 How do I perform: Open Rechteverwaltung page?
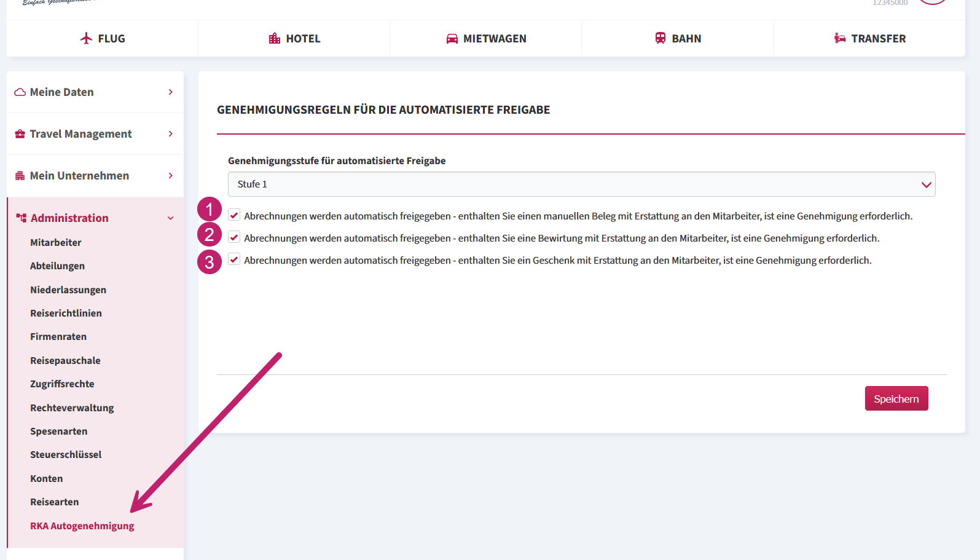[72, 408]
